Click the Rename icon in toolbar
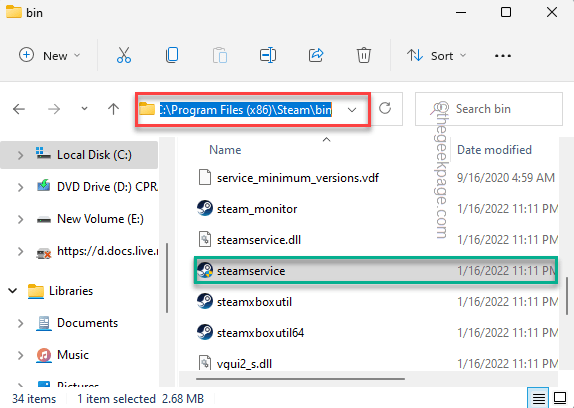The image size is (574, 408). tap(268, 56)
